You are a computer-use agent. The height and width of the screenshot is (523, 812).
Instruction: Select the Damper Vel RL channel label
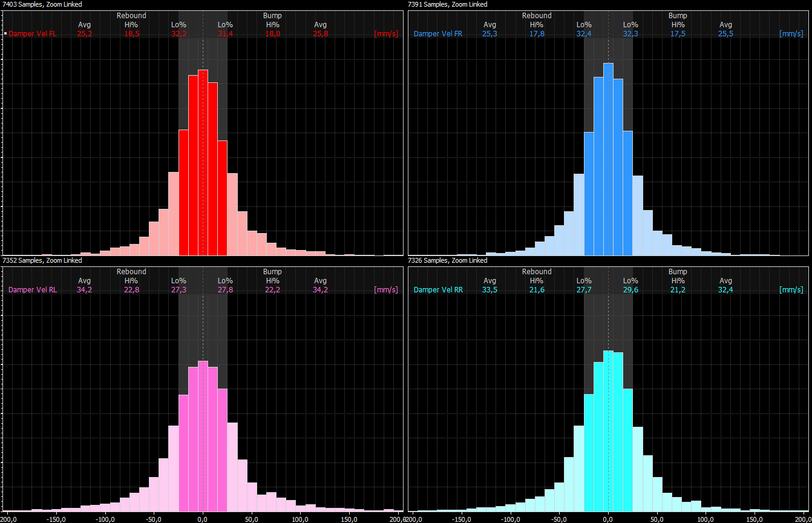click(x=33, y=290)
